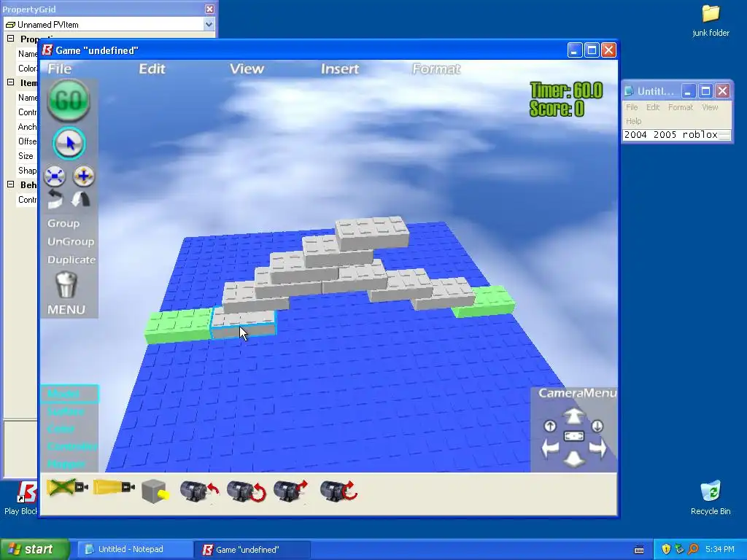Open Notepad's Format menu
Screen dimensions: 747x560
(681, 107)
